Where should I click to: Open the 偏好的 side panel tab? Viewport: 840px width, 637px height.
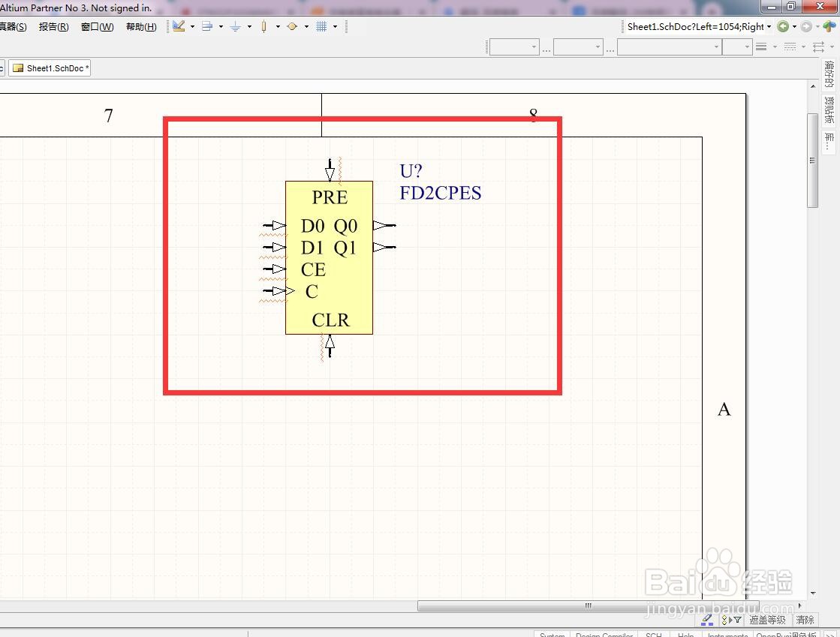click(829, 74)
